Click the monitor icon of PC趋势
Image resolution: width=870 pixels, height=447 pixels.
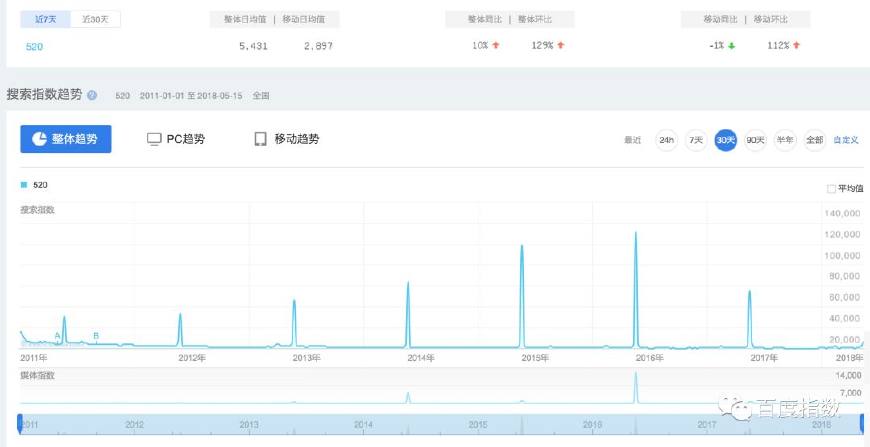154,139
